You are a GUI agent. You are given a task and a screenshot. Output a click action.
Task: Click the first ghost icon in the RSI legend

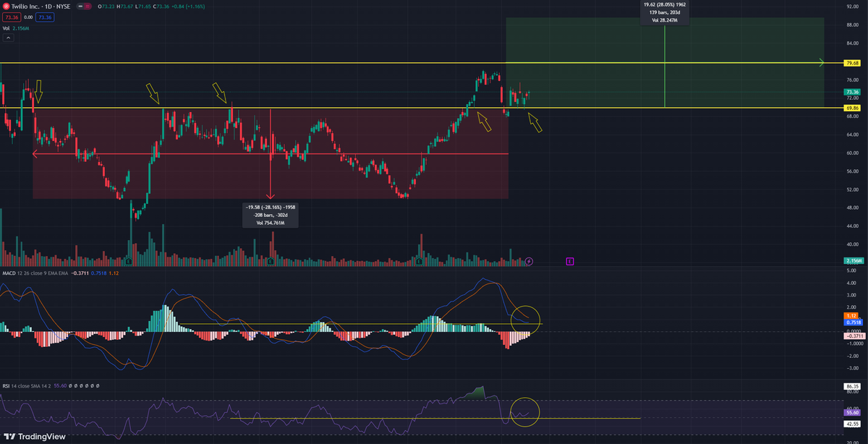[x=70, y=385]
